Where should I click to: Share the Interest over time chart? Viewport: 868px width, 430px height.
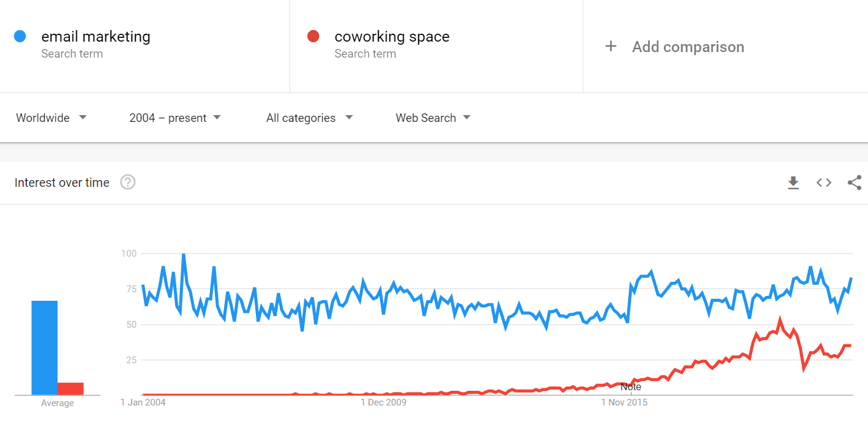point(855,183)
